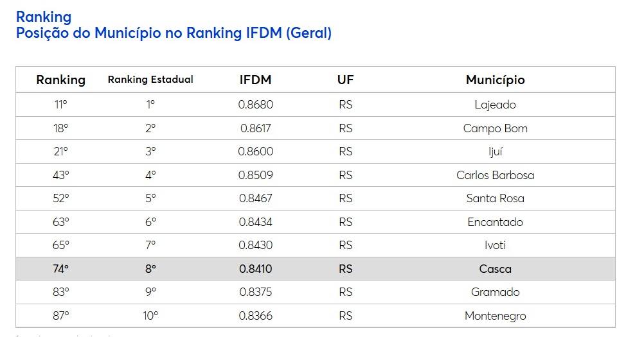
Task: Select the Lajeado municipality cell
Action: coord(496,105)
